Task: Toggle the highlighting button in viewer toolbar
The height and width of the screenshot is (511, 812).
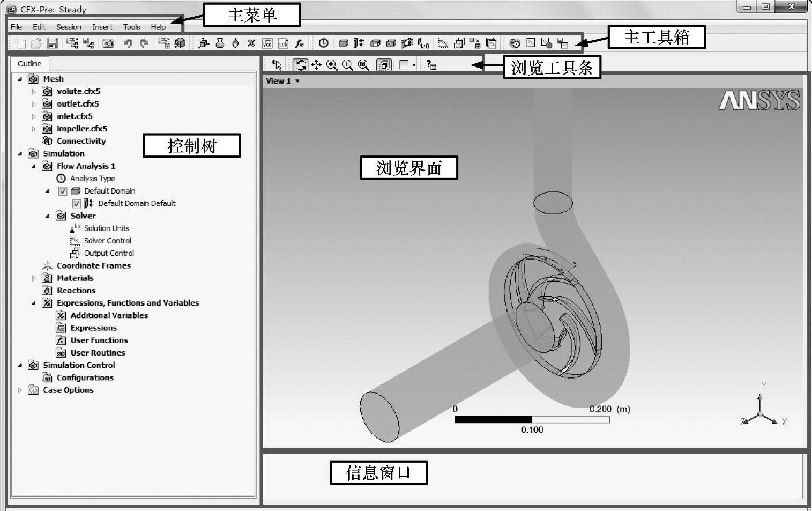Action: point(384,65)
